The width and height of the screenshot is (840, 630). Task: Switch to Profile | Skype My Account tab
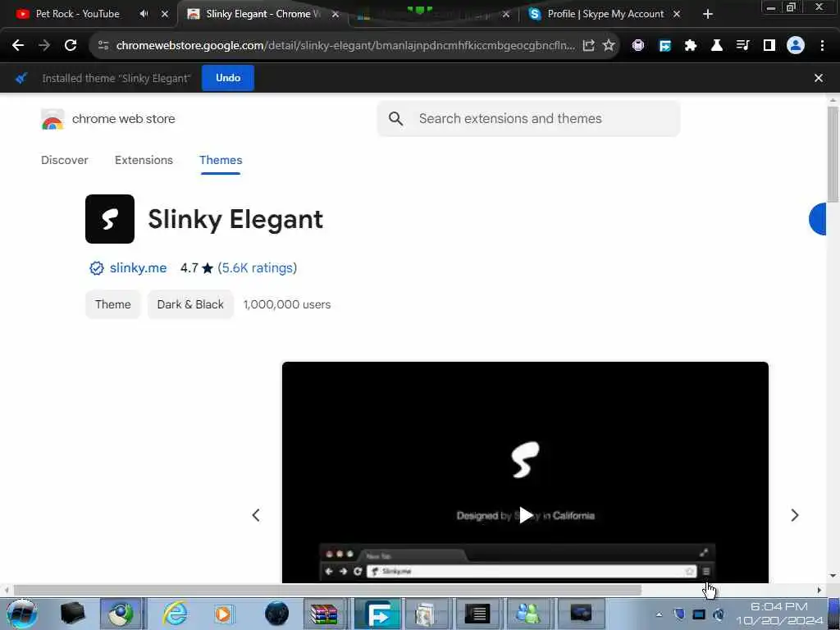605,14
